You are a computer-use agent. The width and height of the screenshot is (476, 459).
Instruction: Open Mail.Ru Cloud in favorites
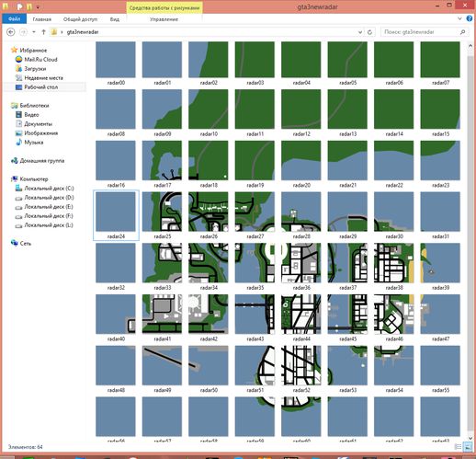click(x=40, y=60)
